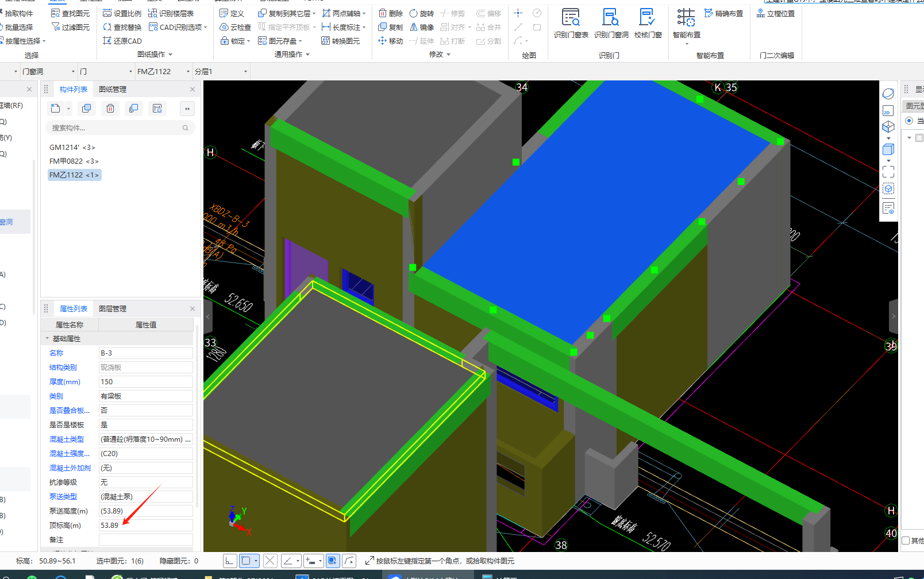924x579 pixels.
Task: Select the 镜像 mirror tool
Action: (x=421, y=27)
